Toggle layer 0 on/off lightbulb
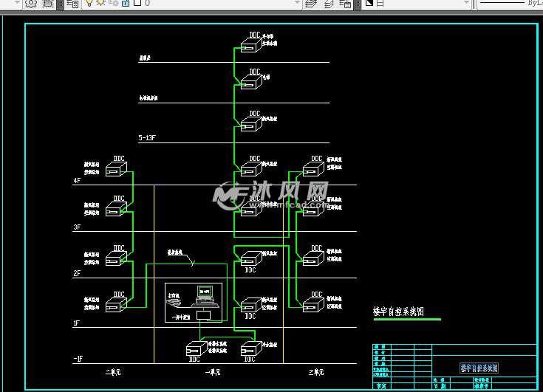 (89, 3)
